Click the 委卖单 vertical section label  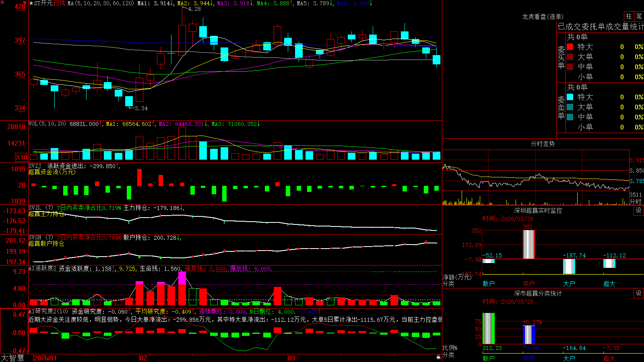[561, 108]
